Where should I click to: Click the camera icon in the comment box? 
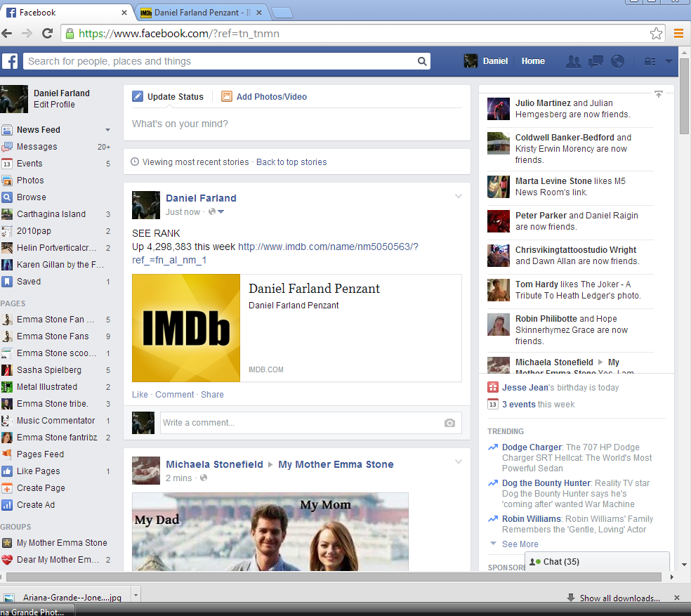(449, 423)
